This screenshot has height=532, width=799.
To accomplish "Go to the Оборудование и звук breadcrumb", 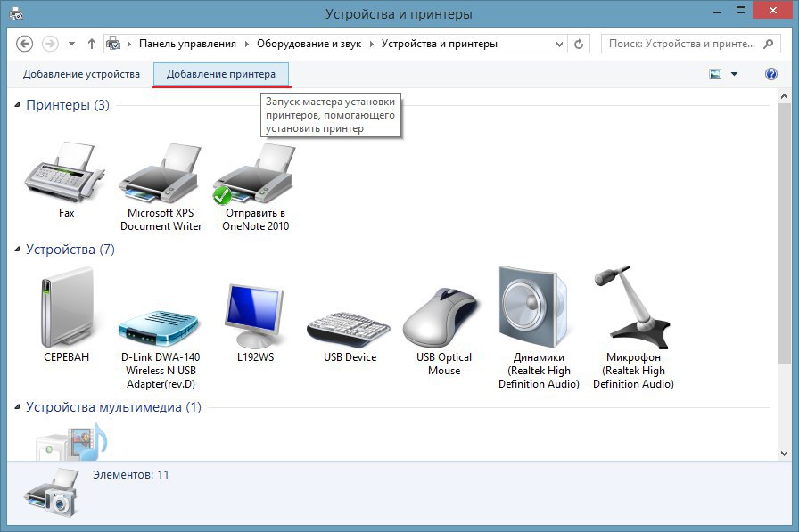I will pos(309,44).
